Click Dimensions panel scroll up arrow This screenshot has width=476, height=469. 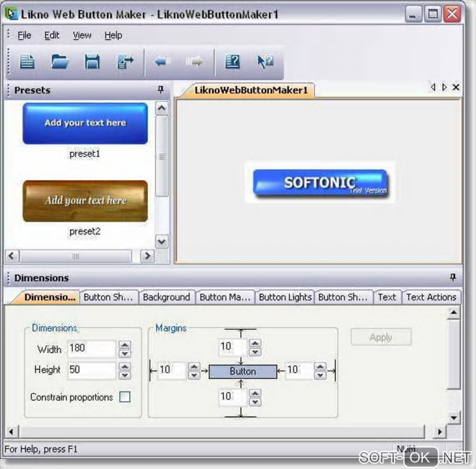pyautogui.click(x=454, y=312)
